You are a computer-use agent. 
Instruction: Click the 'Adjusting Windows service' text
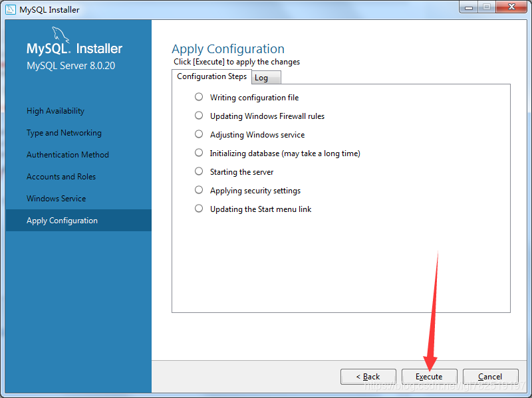click(257, 135)
